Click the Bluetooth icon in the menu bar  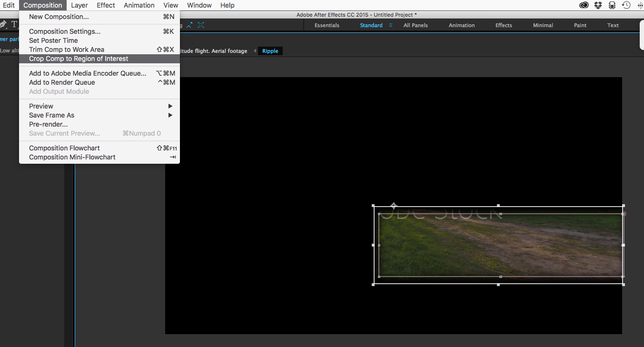640,5
